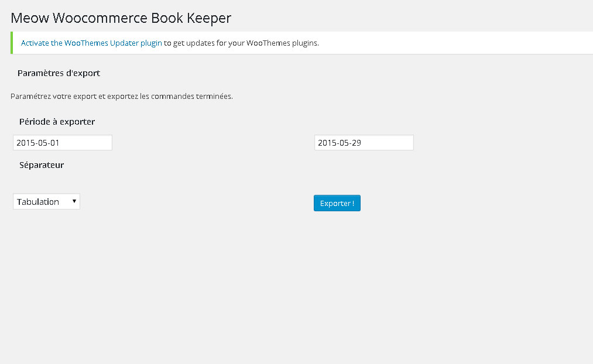
Task: Click empty white space inside the notice banner
Action: 457,43
